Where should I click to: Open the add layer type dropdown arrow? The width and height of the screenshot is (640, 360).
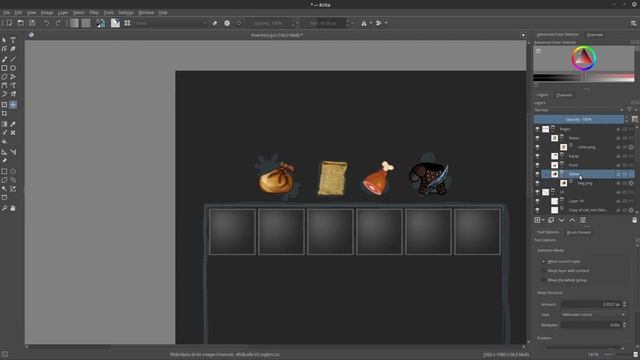[543, 220]
